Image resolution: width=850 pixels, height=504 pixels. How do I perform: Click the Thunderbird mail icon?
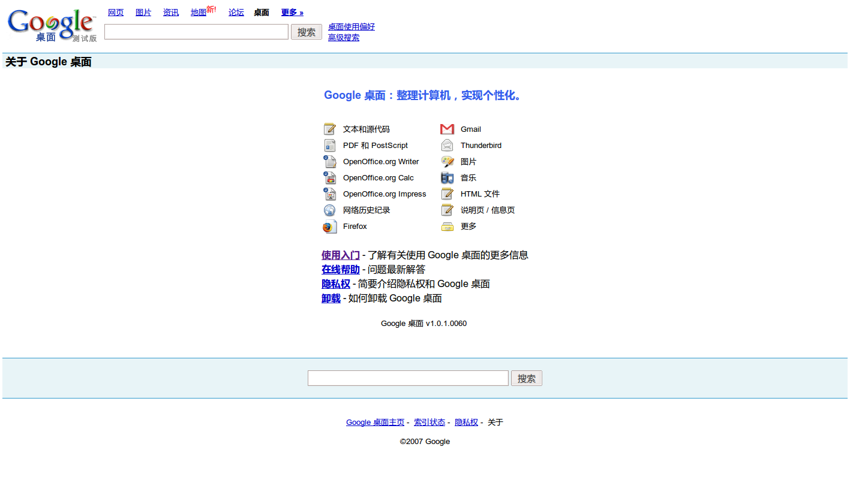pos(447,145)
